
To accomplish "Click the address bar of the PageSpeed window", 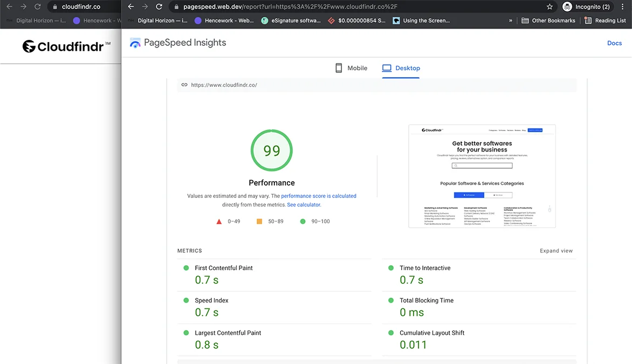I will (x=363, y=6).
